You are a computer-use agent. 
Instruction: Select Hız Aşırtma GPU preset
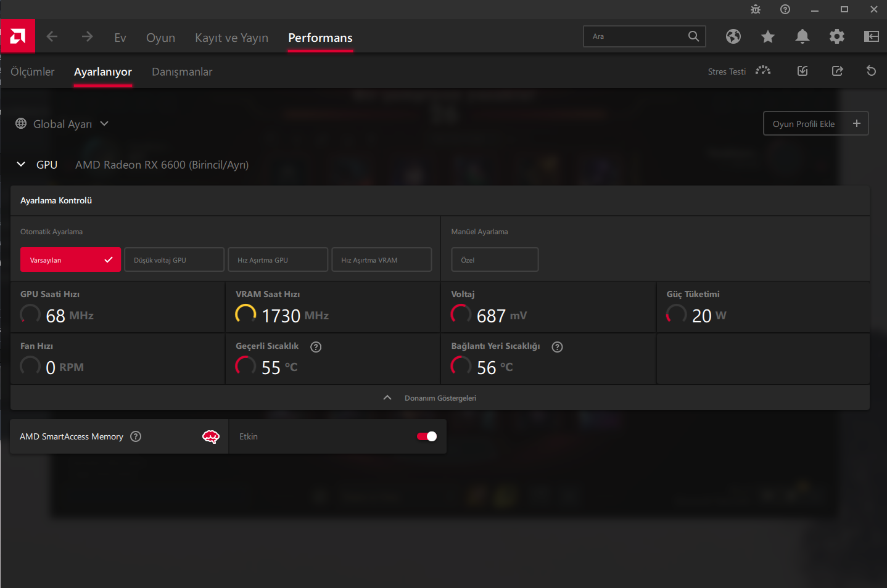pyautogui.click(x=278, y=259)
